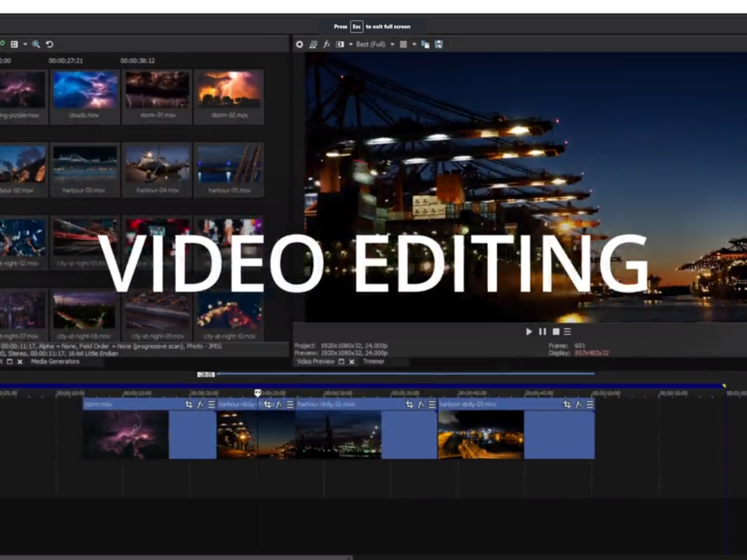The image size is (747, 560).
Task: Open the Best (Full) preview quality dropdown
Action: (x=375, y=44)
